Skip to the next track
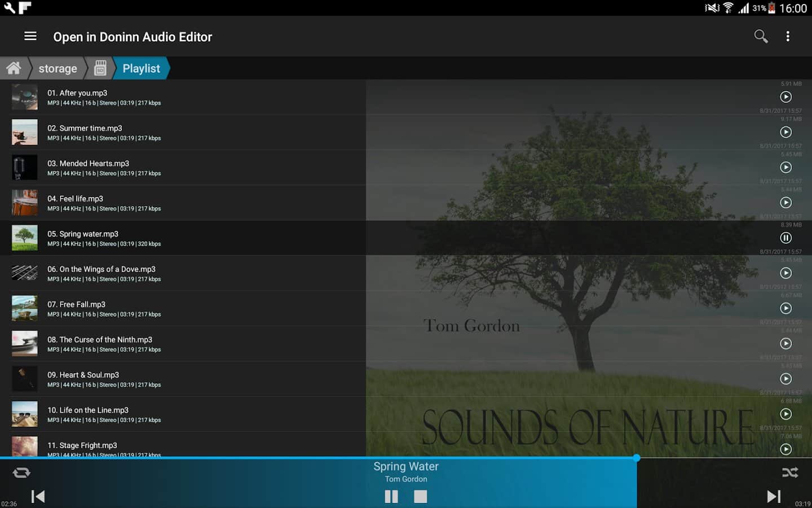 click(774, 496)
